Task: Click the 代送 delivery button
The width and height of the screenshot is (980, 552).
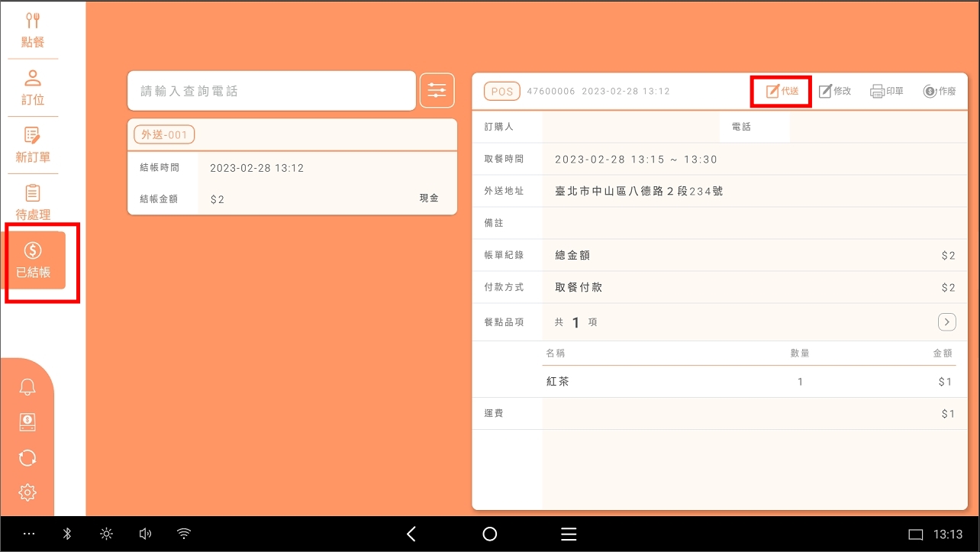Action: [782, 91]
